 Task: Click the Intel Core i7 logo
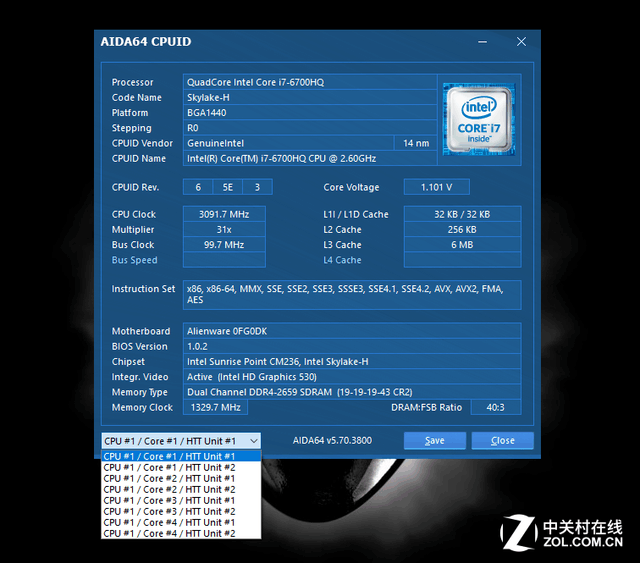[479, 120]
